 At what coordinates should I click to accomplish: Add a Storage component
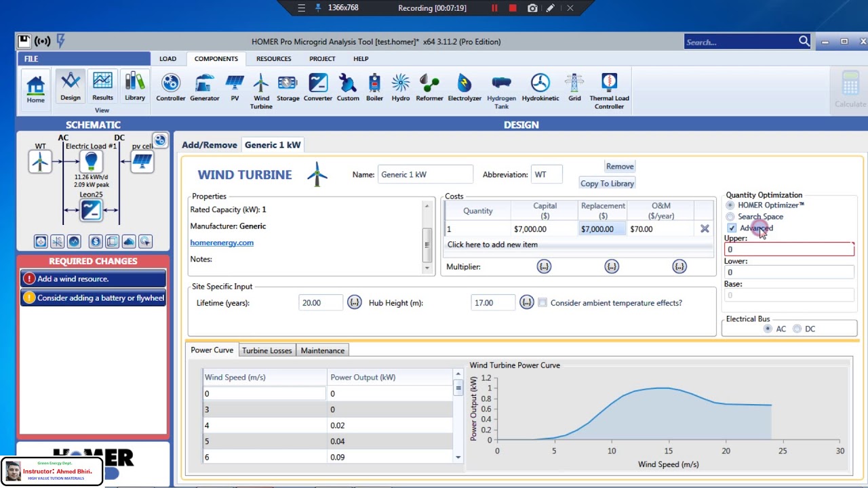tap(288, 88)
